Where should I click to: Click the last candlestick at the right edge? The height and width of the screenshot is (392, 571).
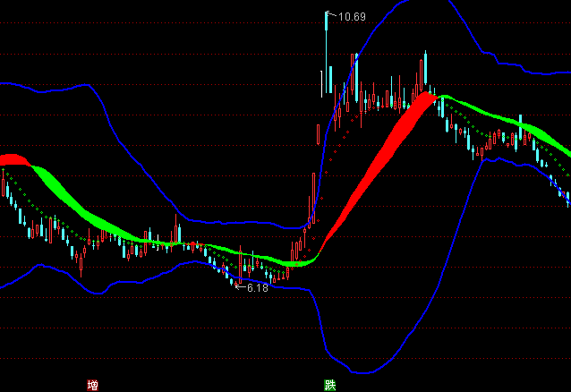point(567,199)
